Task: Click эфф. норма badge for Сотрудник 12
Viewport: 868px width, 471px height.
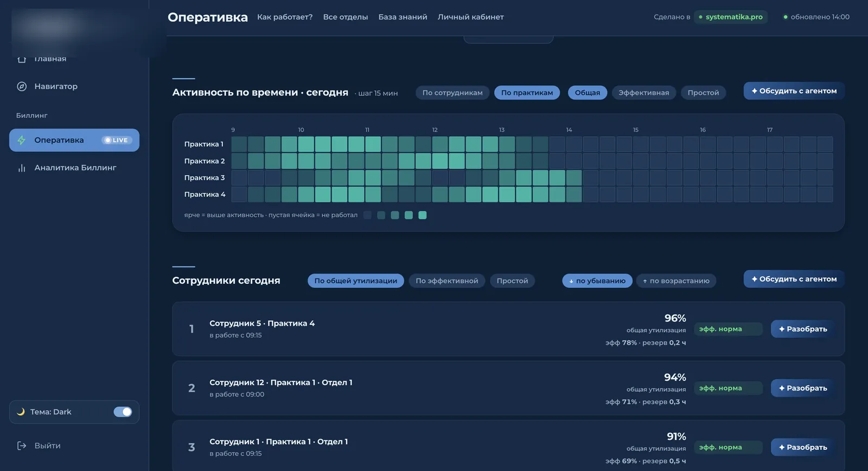Action: pyautogui.click(x=728, y=388)
